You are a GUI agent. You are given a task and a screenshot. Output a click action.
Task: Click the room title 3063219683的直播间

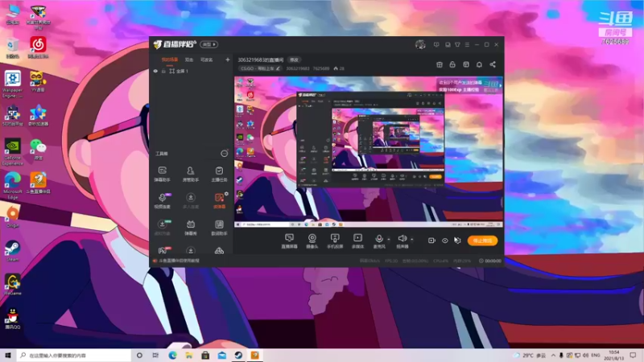[x=260, y=60]
